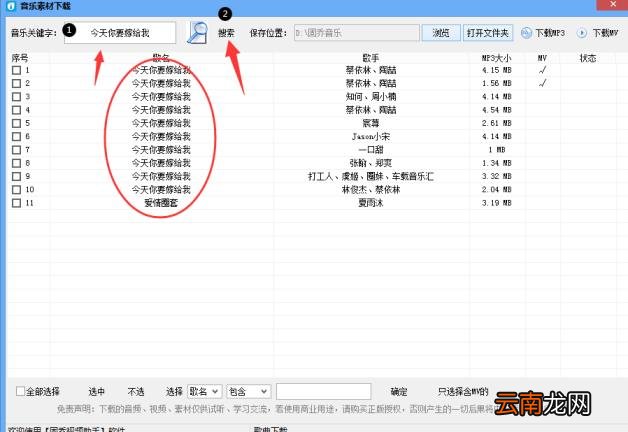Click the 2.61 MB size cell
Screen dimensions: 628x432
(497, 123)
